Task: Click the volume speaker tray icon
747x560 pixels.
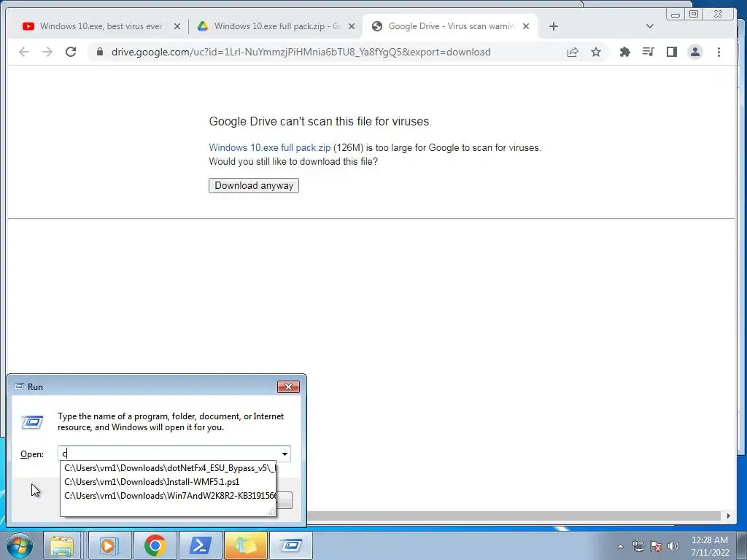Action: pyautogui.click(x=673, y=546)
